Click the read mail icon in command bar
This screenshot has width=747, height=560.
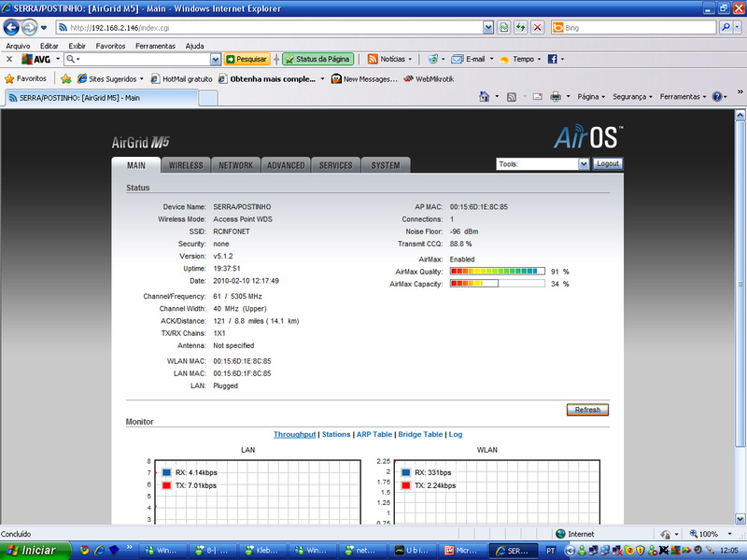(x=538, y=97)
